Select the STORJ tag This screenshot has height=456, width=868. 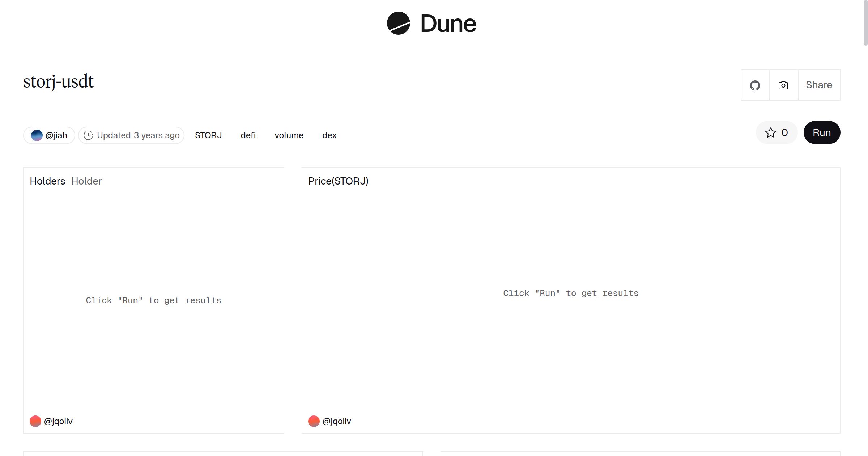[x=208, y=135]
